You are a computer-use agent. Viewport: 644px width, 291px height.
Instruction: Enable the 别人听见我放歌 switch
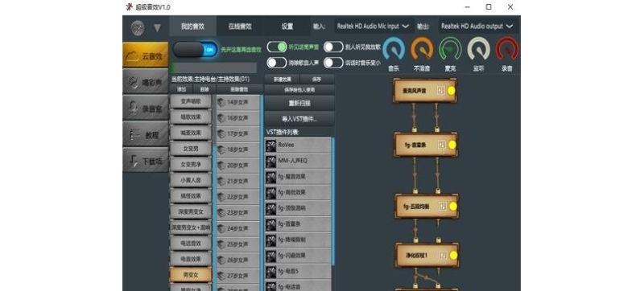click(x=333, y=47)
